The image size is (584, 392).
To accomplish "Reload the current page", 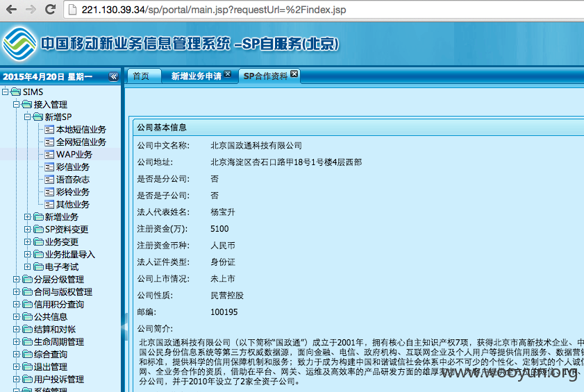I will point(50,9).
